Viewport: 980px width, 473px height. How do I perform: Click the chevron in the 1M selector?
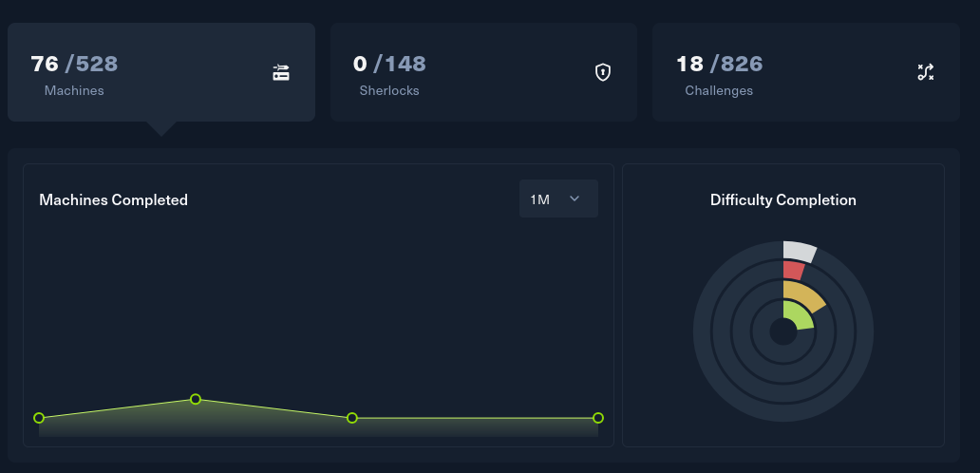pos(575,199)
